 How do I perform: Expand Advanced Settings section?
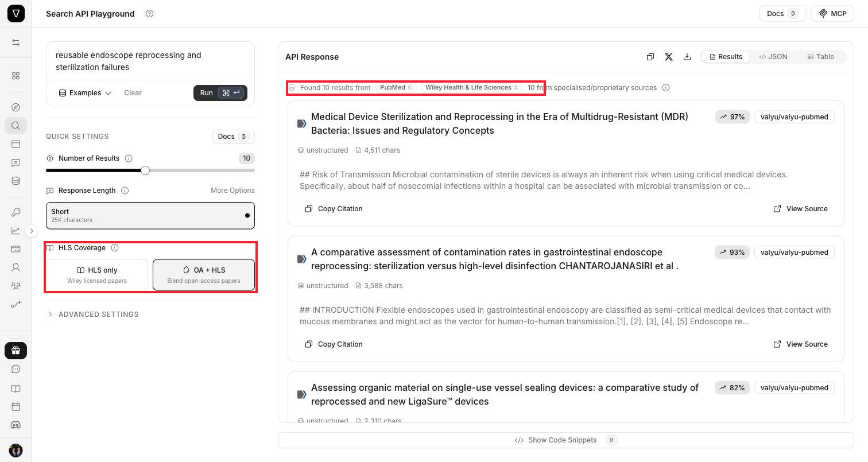tap(93, 315)
